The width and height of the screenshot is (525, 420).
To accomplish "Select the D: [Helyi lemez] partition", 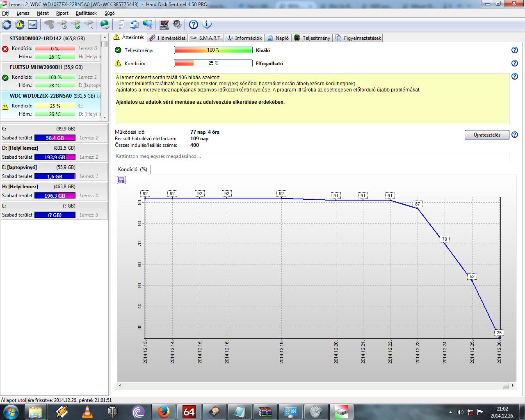I will tap(54, 152).
